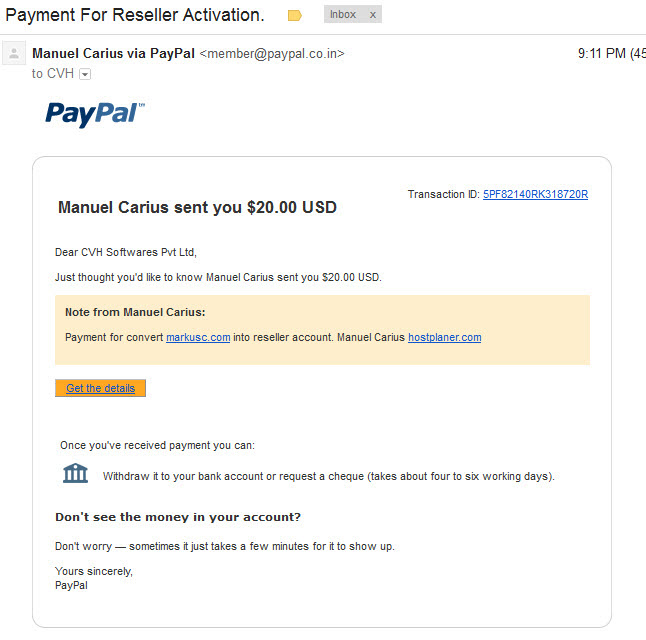Click the bank building icon
646x640 pixels.
pyautogui.click(x=75, y=473)
